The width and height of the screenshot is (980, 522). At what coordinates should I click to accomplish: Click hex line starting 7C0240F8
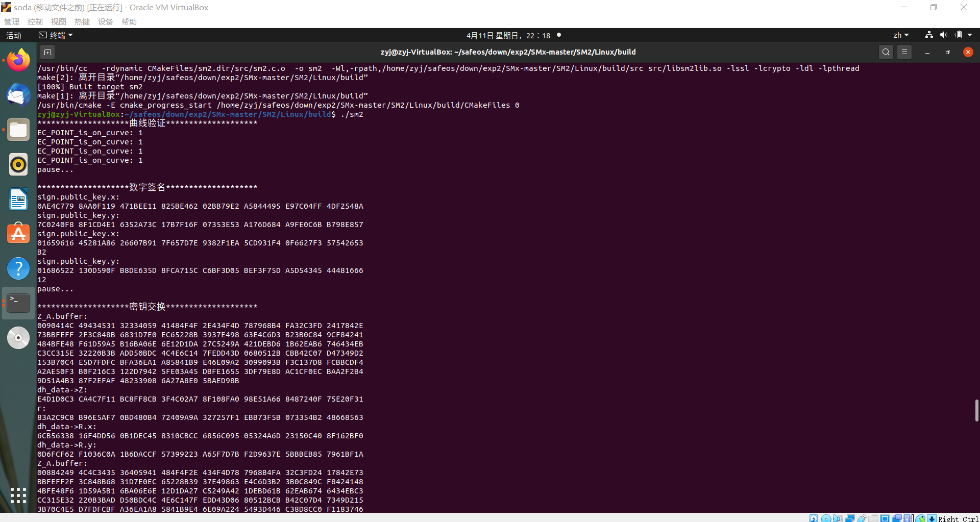click(x=200, y=225)
